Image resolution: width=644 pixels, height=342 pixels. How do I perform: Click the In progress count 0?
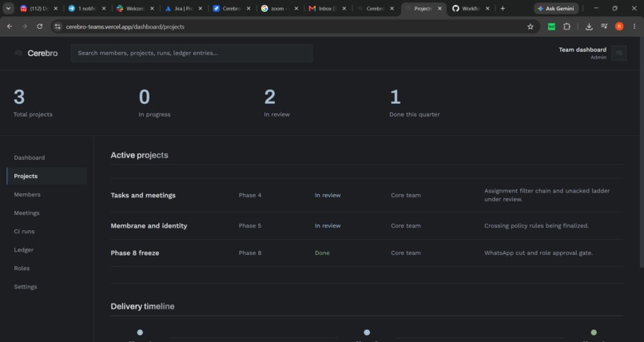(144, 97)
